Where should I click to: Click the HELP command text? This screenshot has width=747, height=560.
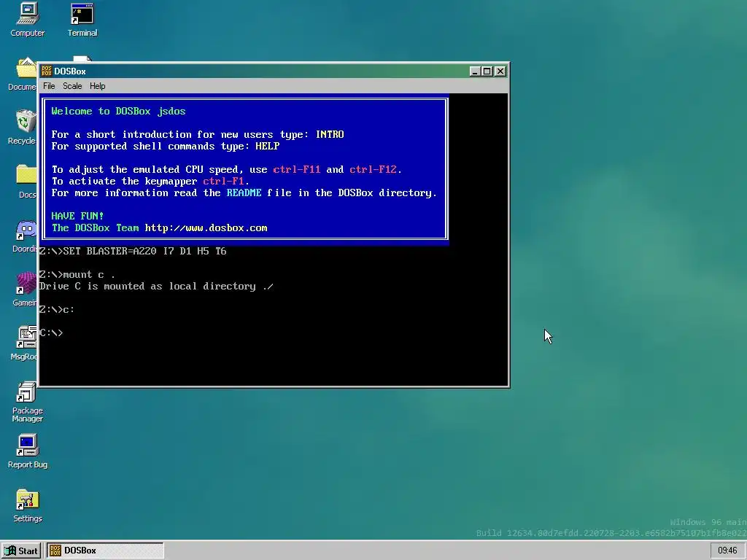click(267, 146)
